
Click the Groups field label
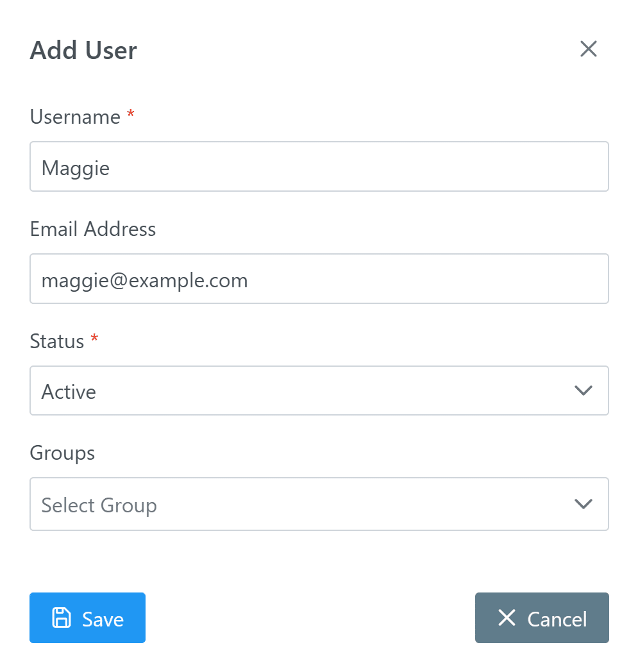coord(62,453)
